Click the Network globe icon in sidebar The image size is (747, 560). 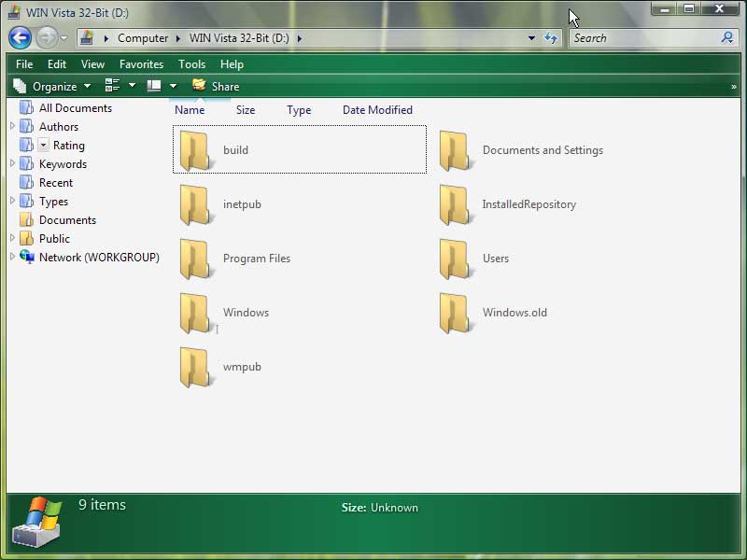click(27, 257)
